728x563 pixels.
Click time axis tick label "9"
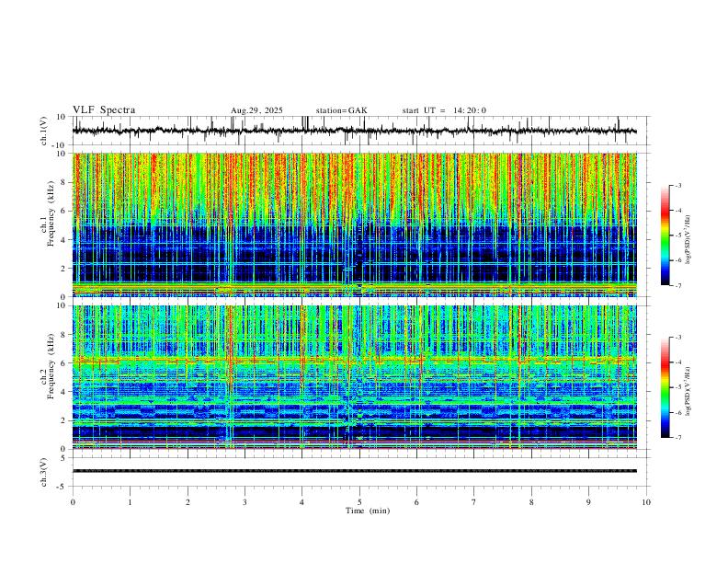click(x=588, y=502)
